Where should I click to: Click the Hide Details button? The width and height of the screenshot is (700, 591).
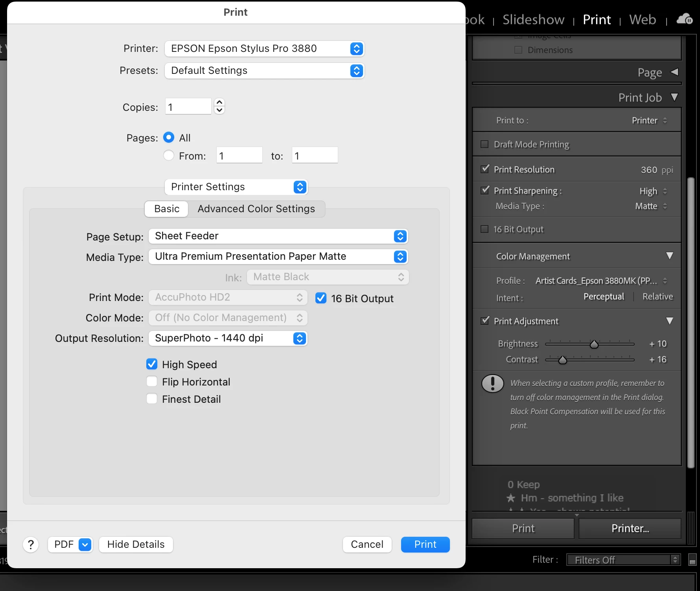(136, 545)
